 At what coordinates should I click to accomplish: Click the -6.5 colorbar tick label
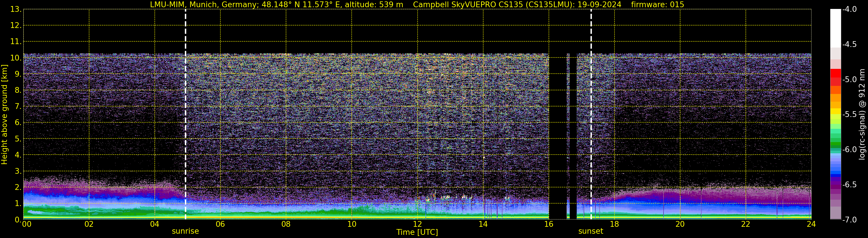pos(850,184)
